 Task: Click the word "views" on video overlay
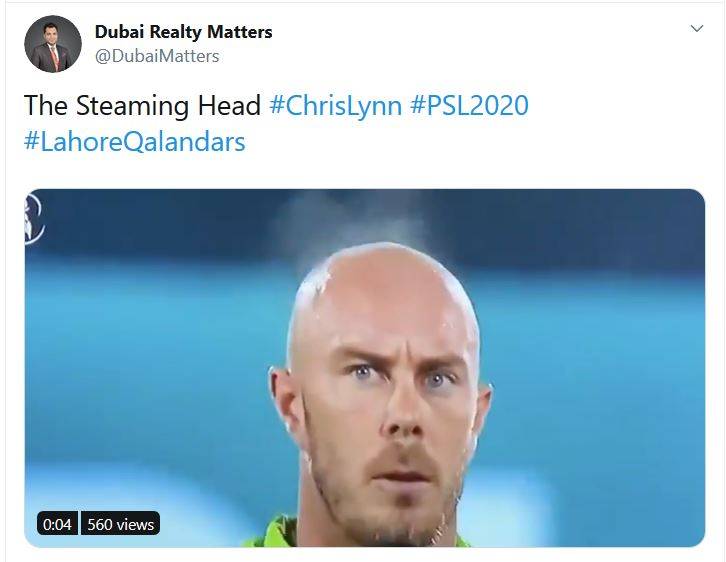tap(135, 525)
